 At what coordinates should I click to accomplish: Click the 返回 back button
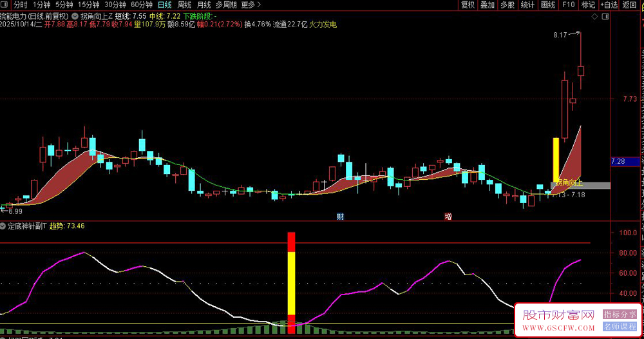click(629, 5)
